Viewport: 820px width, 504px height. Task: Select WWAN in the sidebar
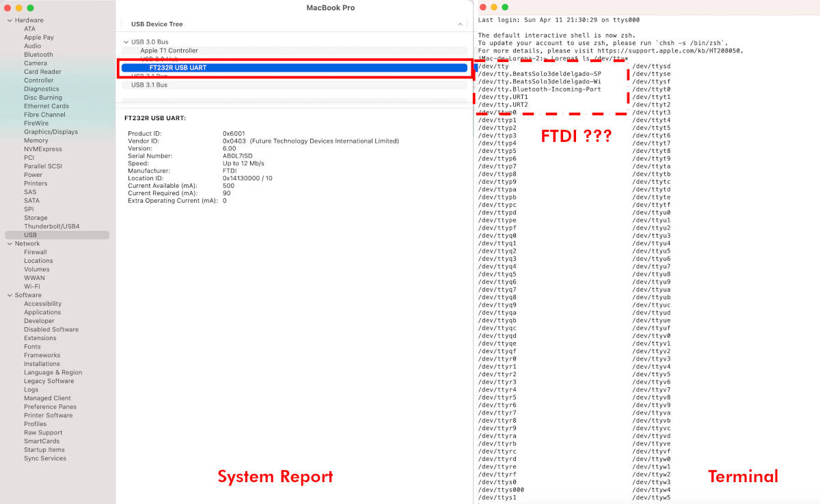tap(34, 278)
